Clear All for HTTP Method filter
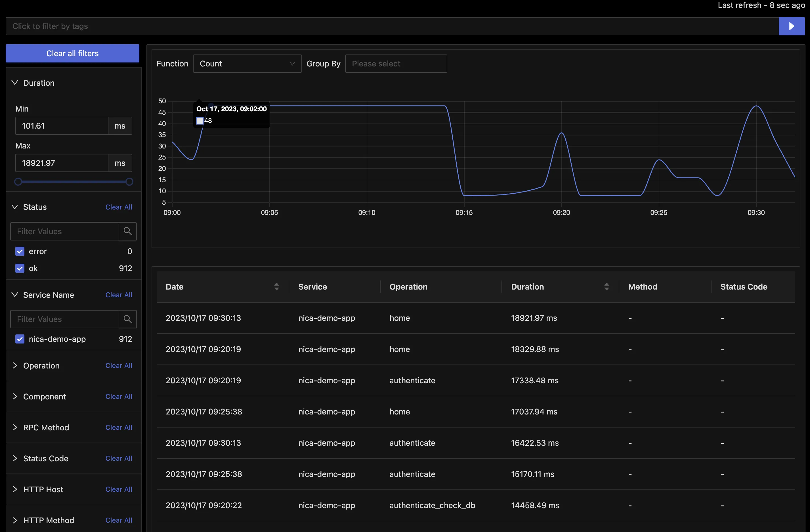 tap(118, 520)
